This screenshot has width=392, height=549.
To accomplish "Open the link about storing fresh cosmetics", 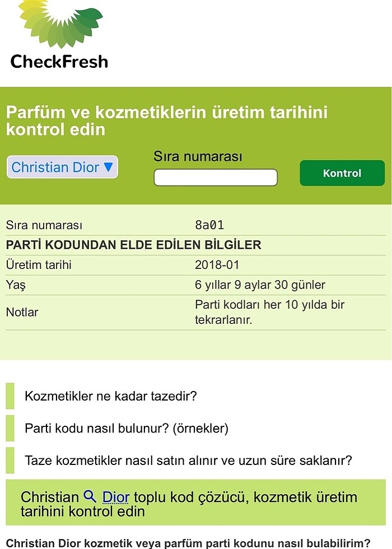I will pos(188,459).
